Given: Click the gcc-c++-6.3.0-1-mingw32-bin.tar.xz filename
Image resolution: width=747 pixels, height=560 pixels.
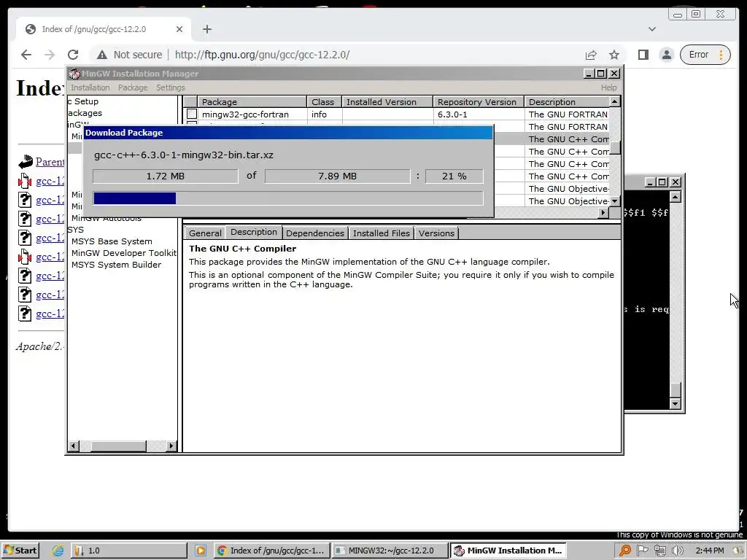Looking at the screenshot, I should tap(184, 155).
